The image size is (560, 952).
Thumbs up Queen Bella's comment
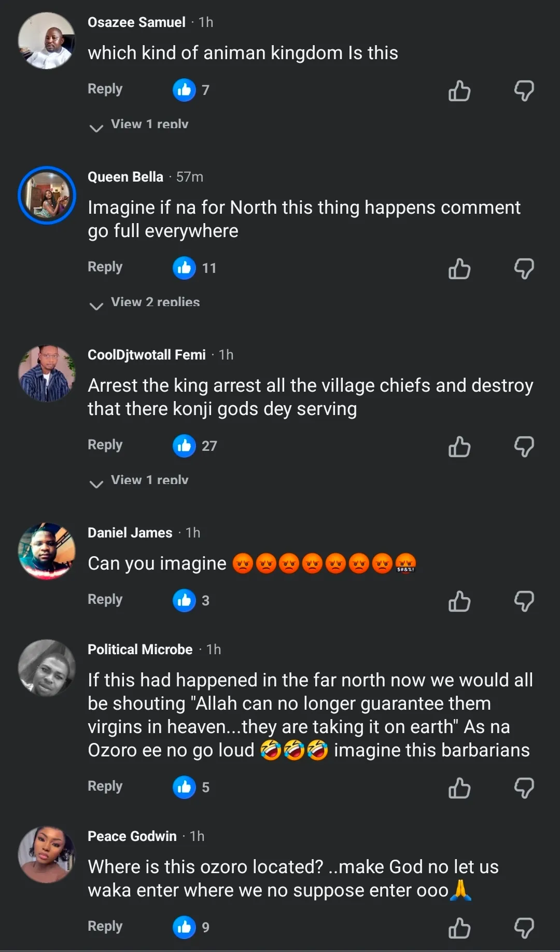[x=459, y=269]
